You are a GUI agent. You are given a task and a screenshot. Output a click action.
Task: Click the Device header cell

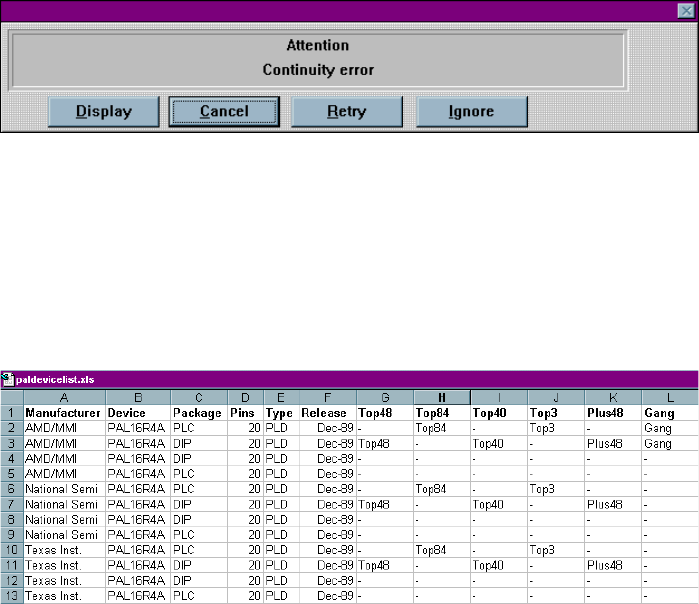coord(138,413)
